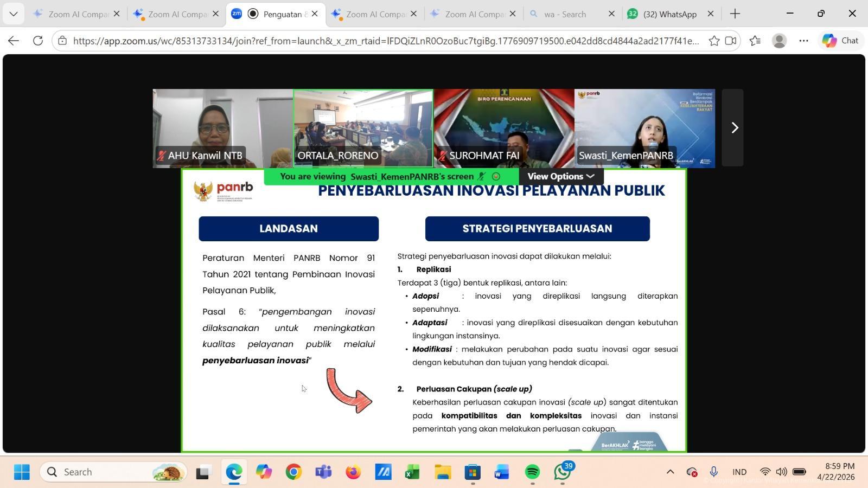
Task: Open a new browser tab
Action: pyautogui.click(x=735, y=14)
